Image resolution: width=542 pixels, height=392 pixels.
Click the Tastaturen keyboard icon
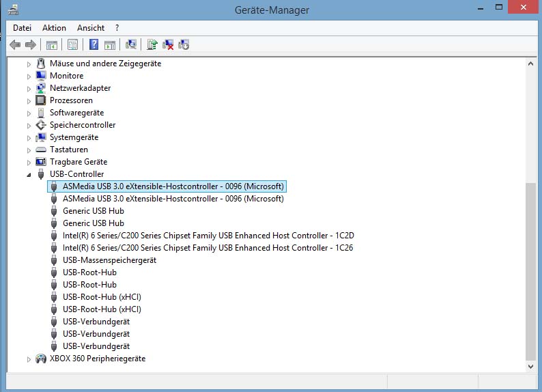pyautogui.click(x=41, y=150)
